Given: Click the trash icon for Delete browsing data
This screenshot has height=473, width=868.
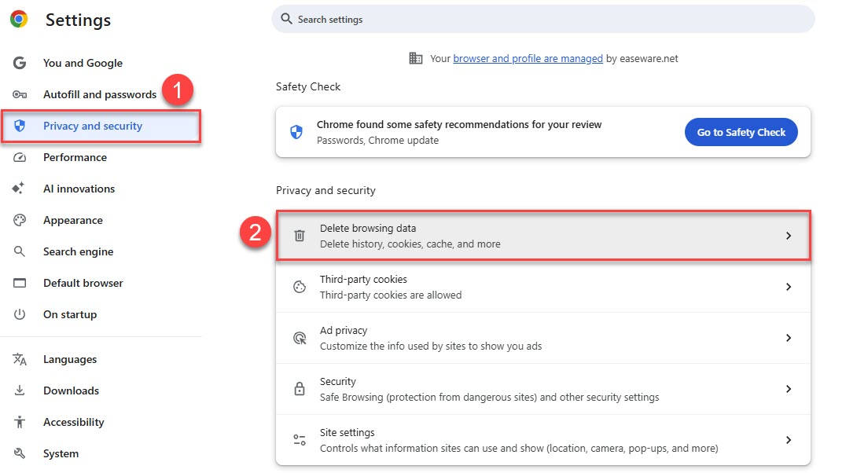Looking at the screenshot, I should click(x=300, y=236).
